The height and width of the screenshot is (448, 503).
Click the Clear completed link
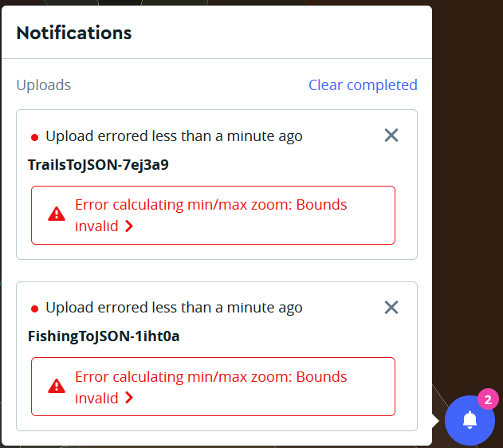(363, 85)
